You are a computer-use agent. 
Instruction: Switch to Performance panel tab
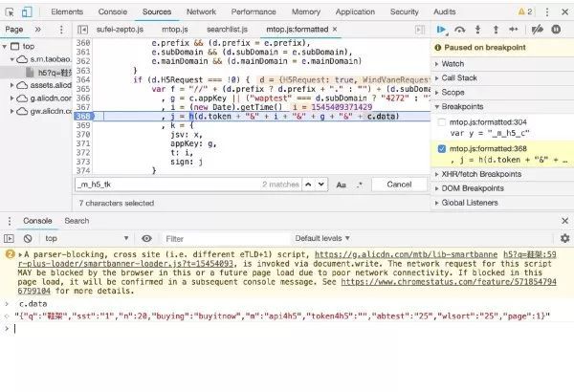[254, 11]
